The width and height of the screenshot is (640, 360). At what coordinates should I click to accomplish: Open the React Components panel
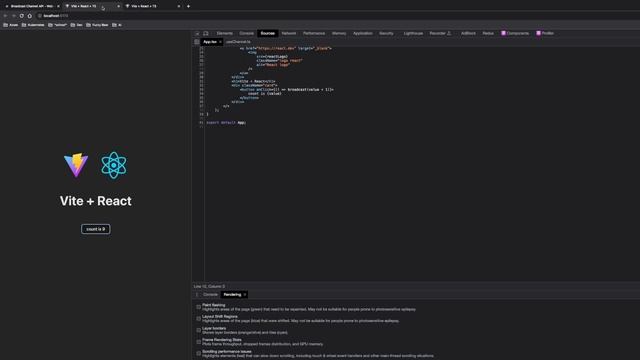[x=515, y=33]
